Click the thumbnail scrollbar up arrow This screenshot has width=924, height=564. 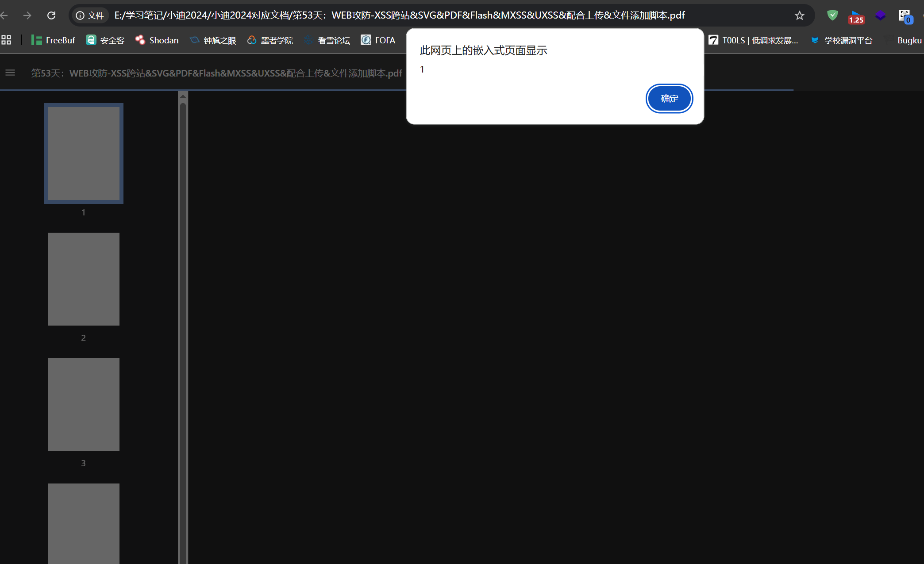pyautogui.click(x=183, y=96)
